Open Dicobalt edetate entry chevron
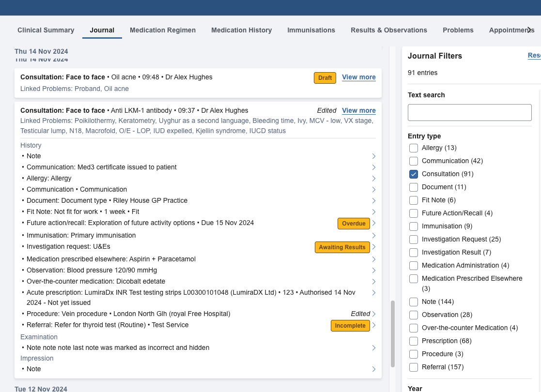Viewport: 541px width, 392px height. (373, 282)
